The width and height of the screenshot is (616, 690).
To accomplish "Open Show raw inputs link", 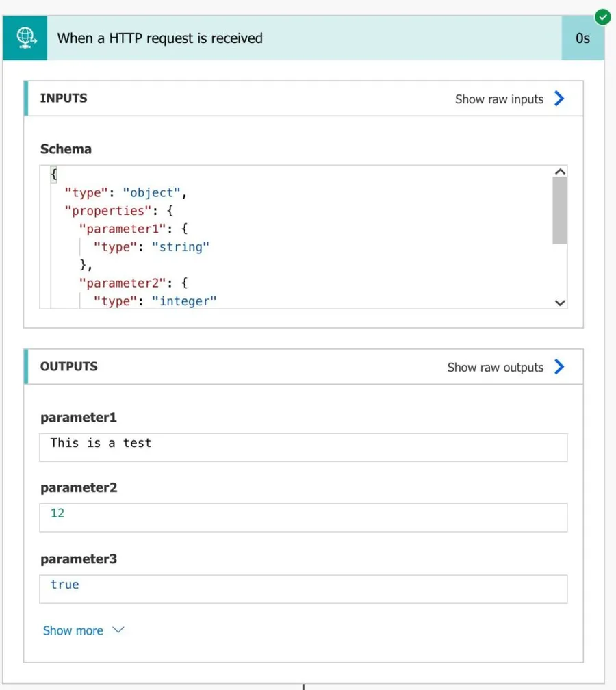I will [x=499, y=99].
